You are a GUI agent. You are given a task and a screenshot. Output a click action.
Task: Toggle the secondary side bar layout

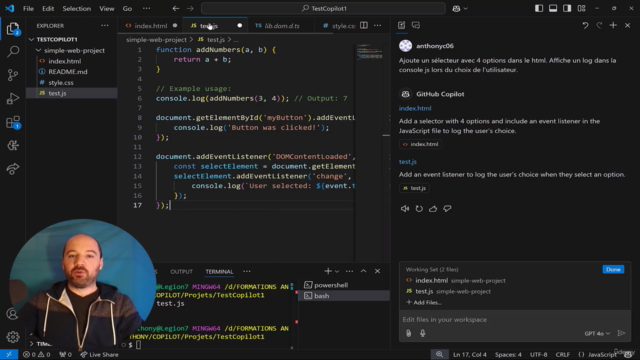pos(567,9)
